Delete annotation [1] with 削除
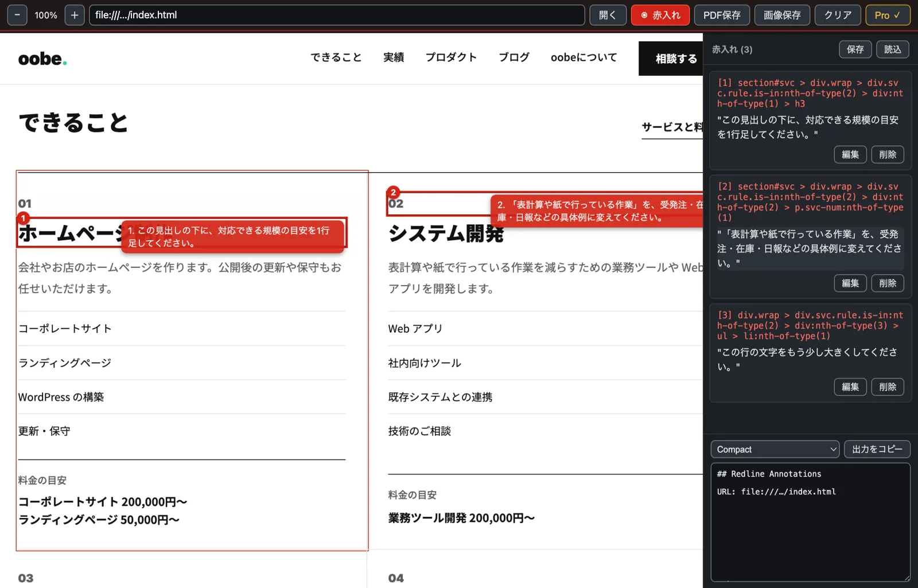The width and height of the screenshot is (918, 588). (x=888, y=154)
